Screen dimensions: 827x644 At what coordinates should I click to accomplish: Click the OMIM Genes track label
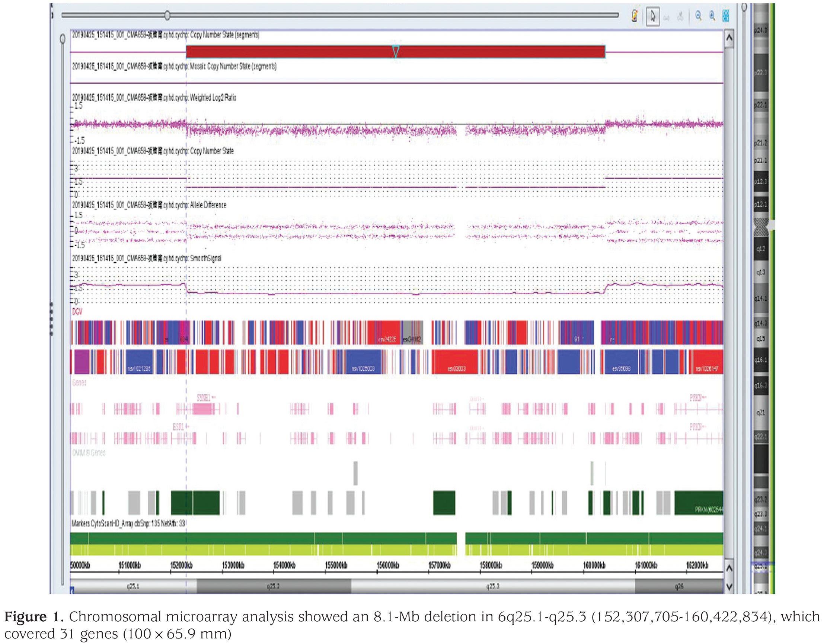tap(89, 453)
